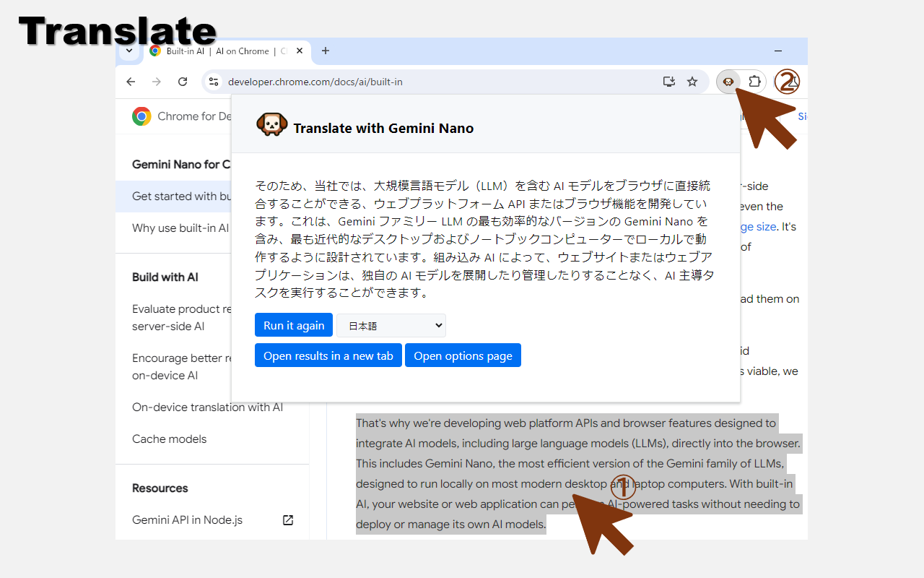Minimize the browser window
This screenshot has height=578, width=924.
tap(778, 51)
